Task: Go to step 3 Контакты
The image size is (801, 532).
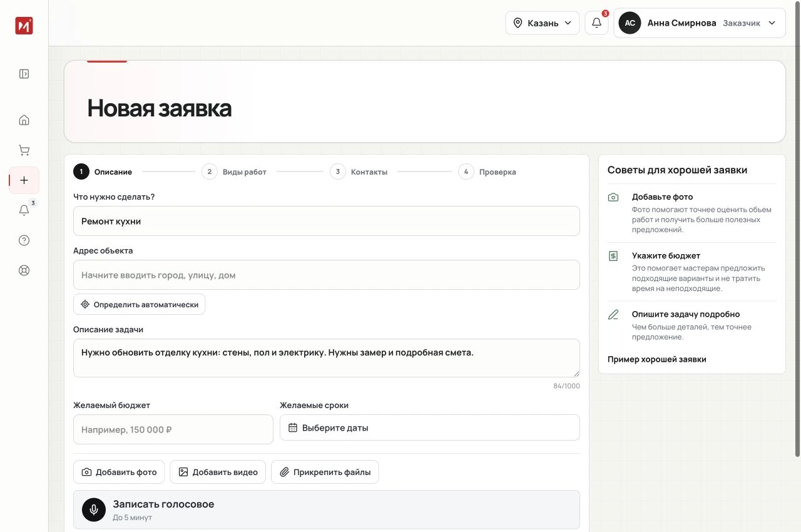Action: coord(359,171)
